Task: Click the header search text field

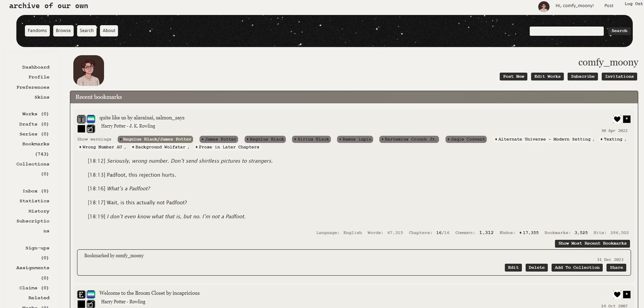Action: point(567,31)
